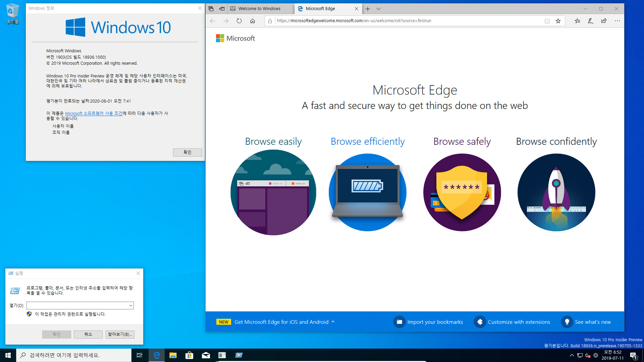Image resolution: width=644 pixels, height=362 pixels.
Task: Switch to the Welcome to Windows tab
Action: 261,9
